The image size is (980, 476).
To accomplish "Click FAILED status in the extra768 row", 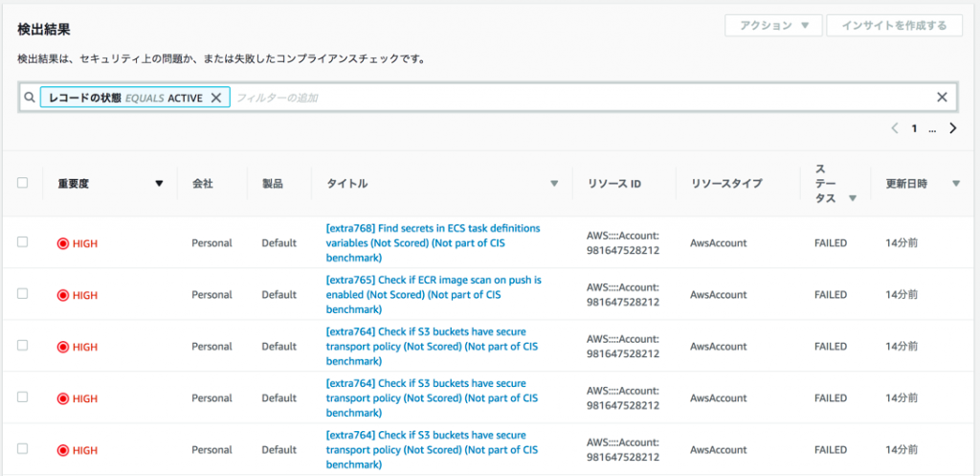I will pyautogui.click(x=830, y=242).
